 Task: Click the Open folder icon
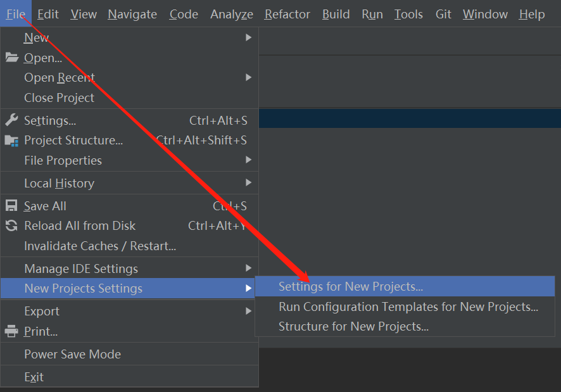pyautogui.click(x=12, y=57)
